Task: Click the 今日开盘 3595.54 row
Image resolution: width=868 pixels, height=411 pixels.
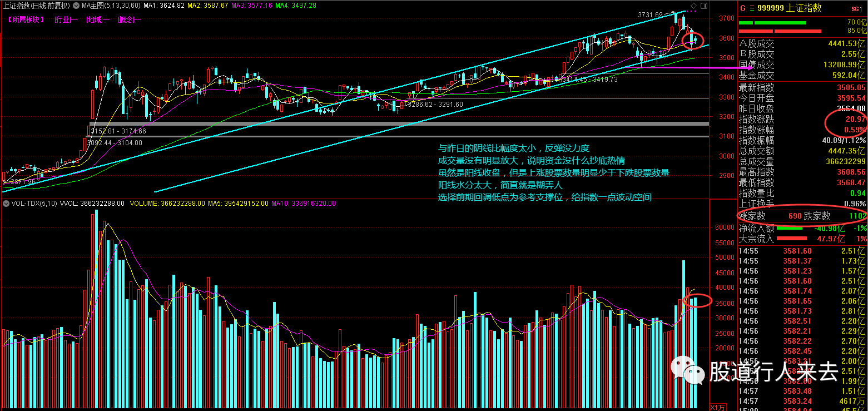Action: 802,98
